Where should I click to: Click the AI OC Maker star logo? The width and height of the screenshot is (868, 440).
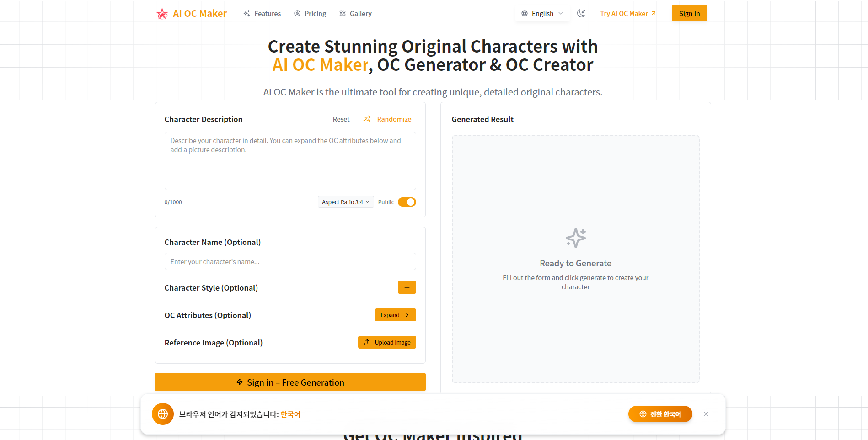162,14
